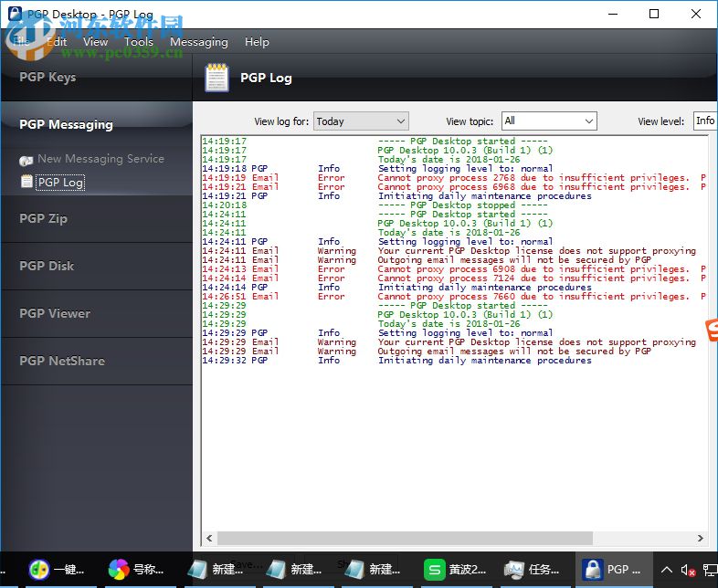Click the PGP Log notepad icon in header
This screenshot has width=718, height=588.
point(216,78)
